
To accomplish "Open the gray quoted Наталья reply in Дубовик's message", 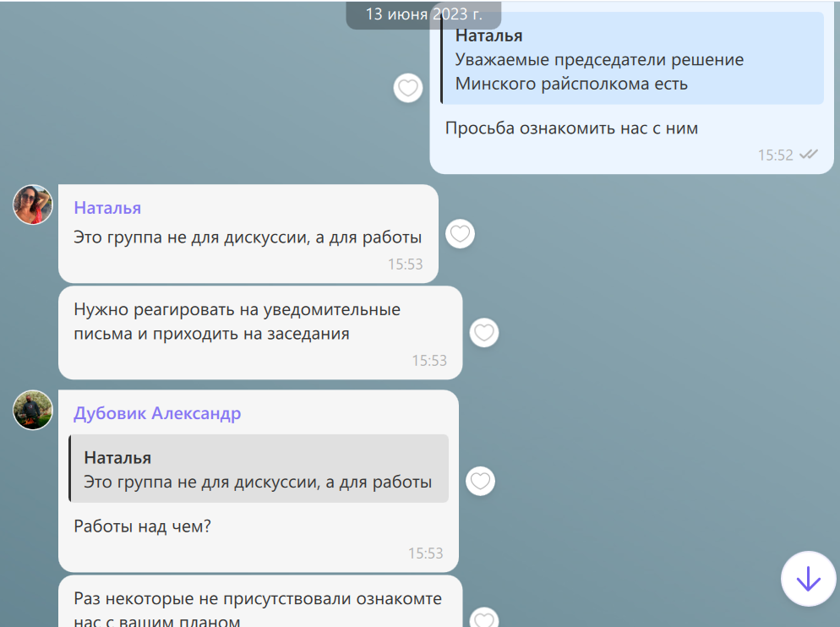I will tap(258, 470).
